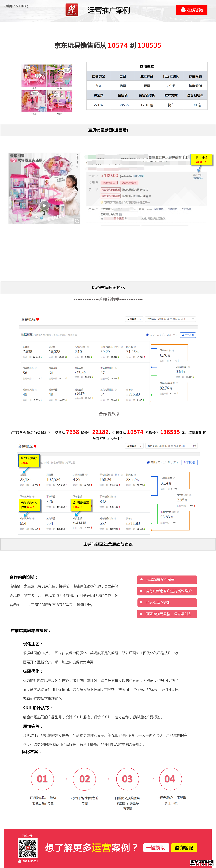Image resolution: width=216 pixels, height=868 pixels.
Task: Click the 累计评价 2000+ review count
Action: 198,176
